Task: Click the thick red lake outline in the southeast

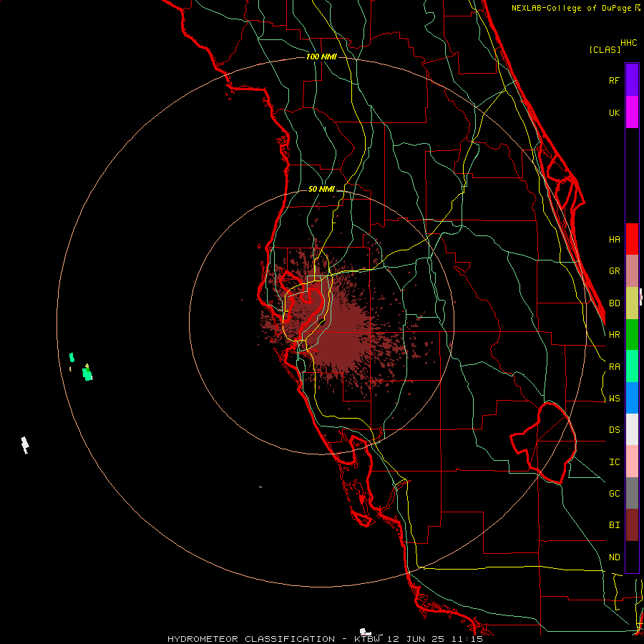Action: [543, 443]
